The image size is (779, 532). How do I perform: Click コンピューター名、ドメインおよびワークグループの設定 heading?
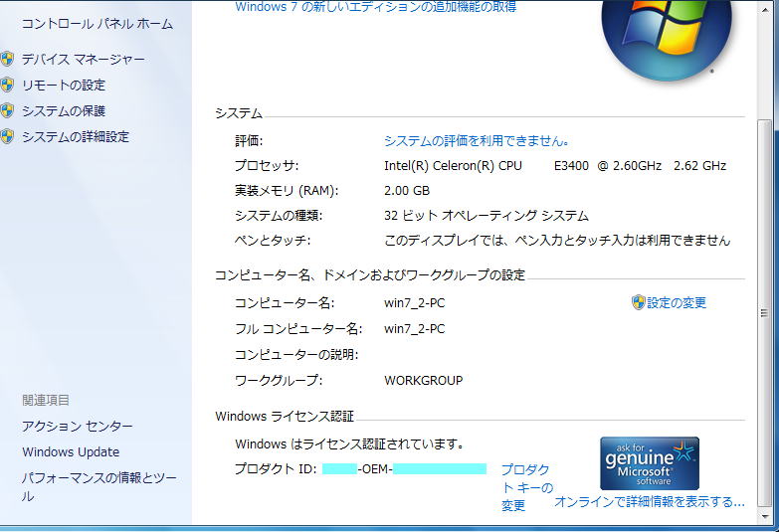pos(370,275)
